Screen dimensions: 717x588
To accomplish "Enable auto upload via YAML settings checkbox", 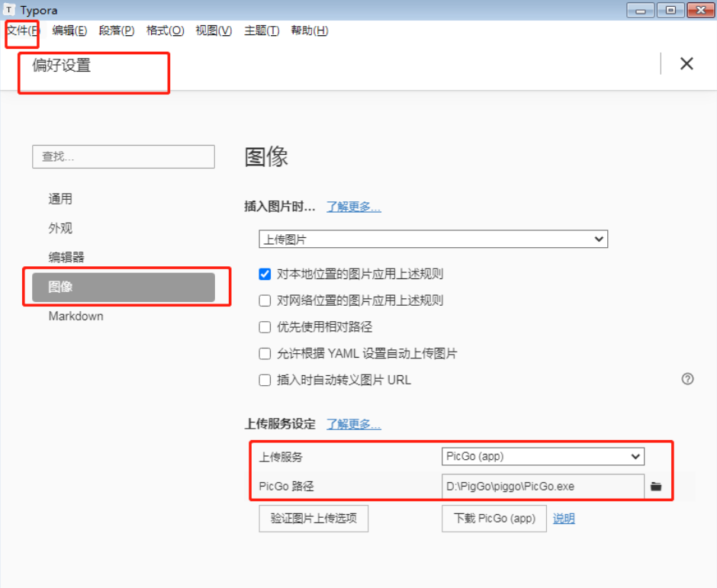I will point(265,353).
